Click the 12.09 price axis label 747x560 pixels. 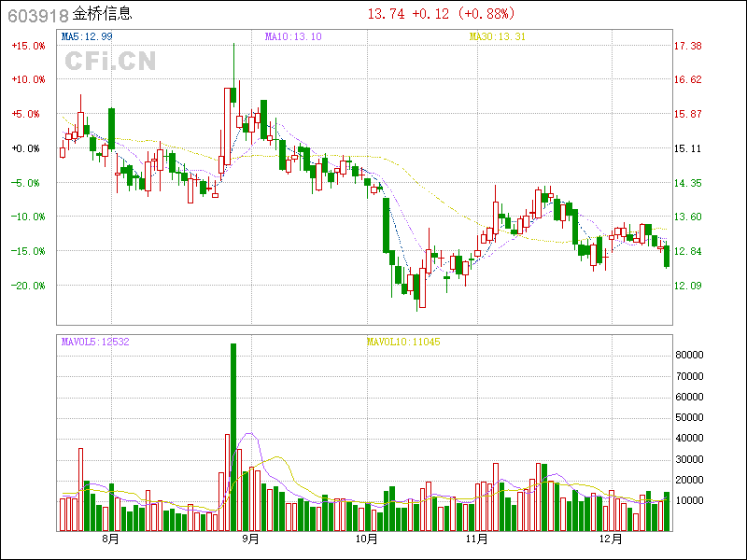(x=689, y=286)
